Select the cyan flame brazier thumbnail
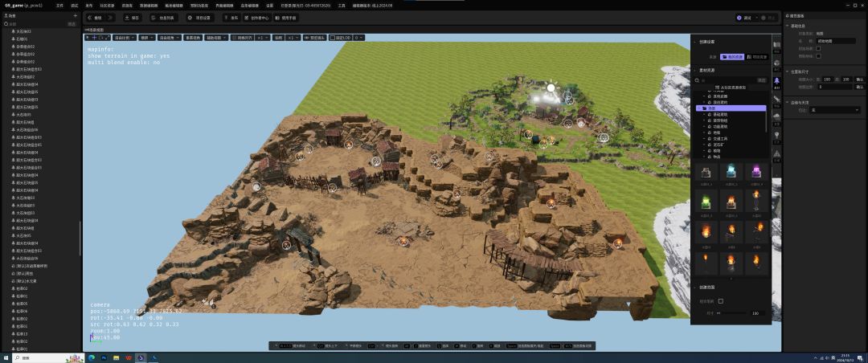Image resolution: width=868 pixels, height=363 pixels. tap(731, 173)
